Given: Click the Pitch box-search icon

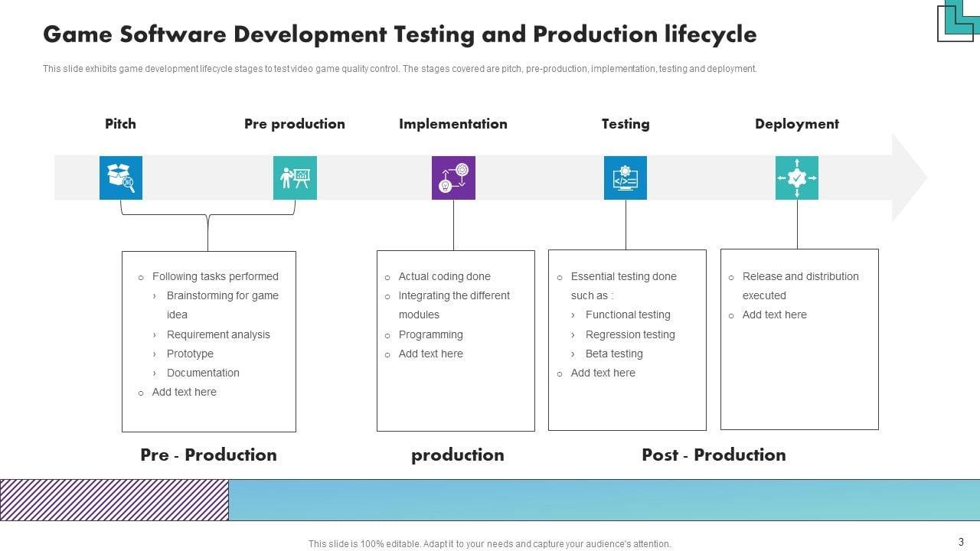Looking at the screenshot, I should (121, 178).
